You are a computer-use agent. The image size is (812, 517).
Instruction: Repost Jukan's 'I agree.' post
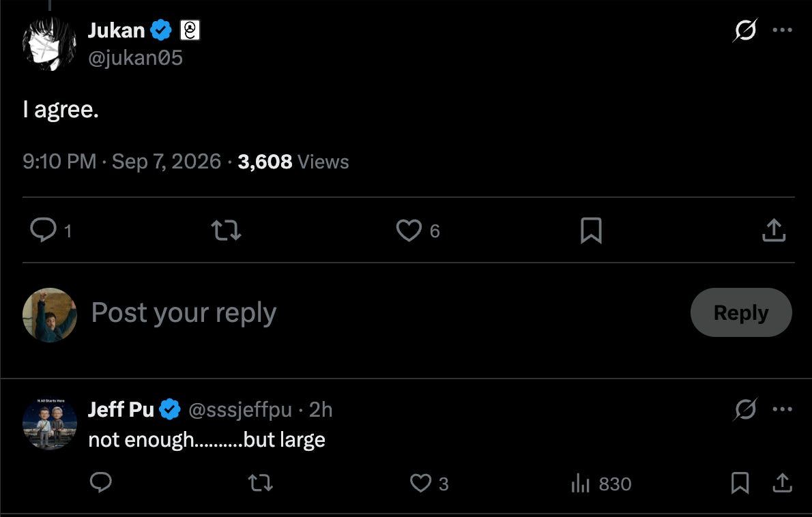tap(227, 231)
